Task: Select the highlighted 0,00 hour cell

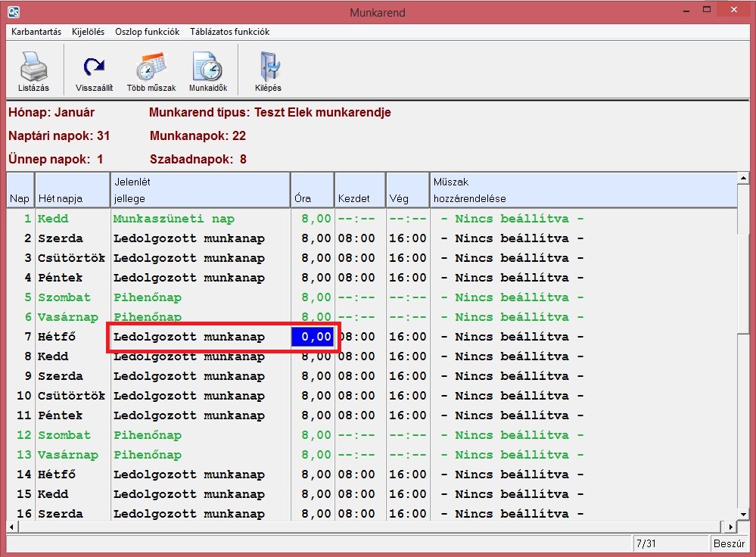Action: tap(313, 337)
